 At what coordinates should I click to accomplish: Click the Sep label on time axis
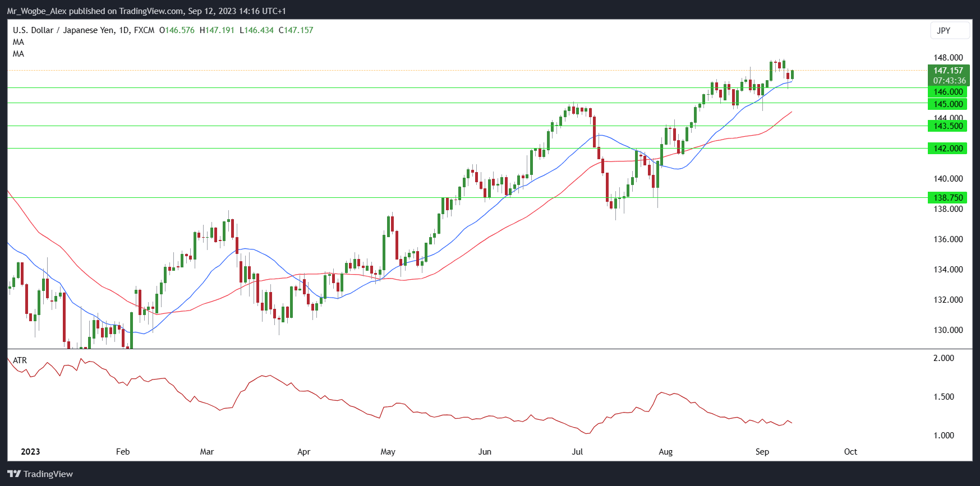[762, 452]
